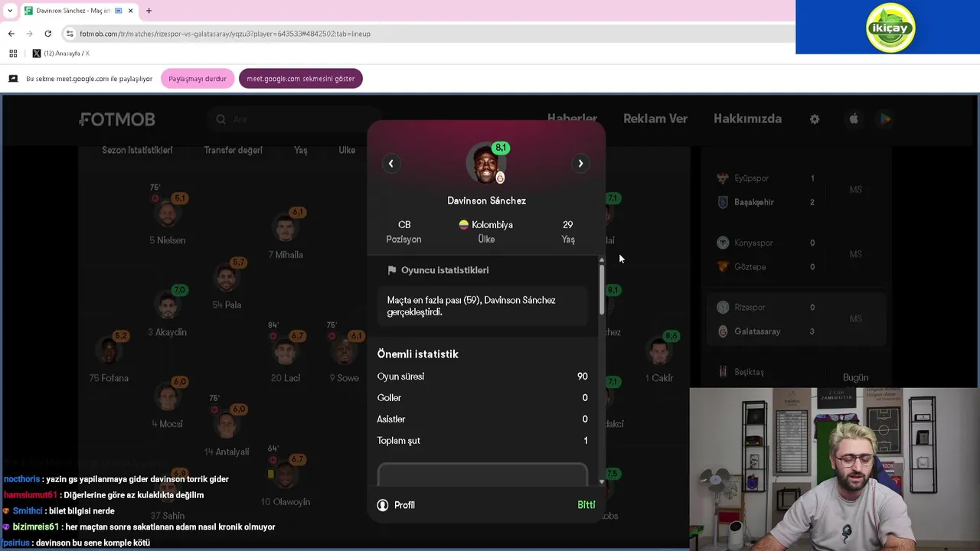
Task: Click the Apple App Store icon
Action: 854,119
